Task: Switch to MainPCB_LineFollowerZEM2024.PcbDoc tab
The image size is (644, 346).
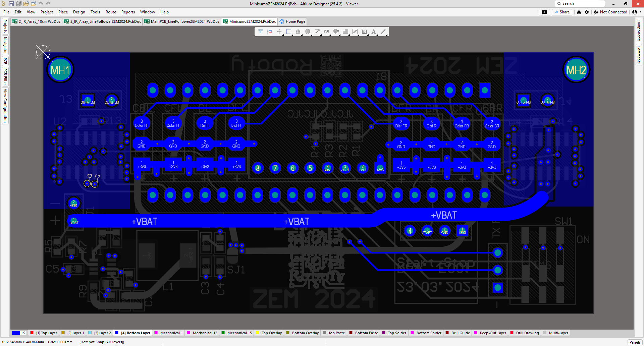Action: (x=182, y=21)
